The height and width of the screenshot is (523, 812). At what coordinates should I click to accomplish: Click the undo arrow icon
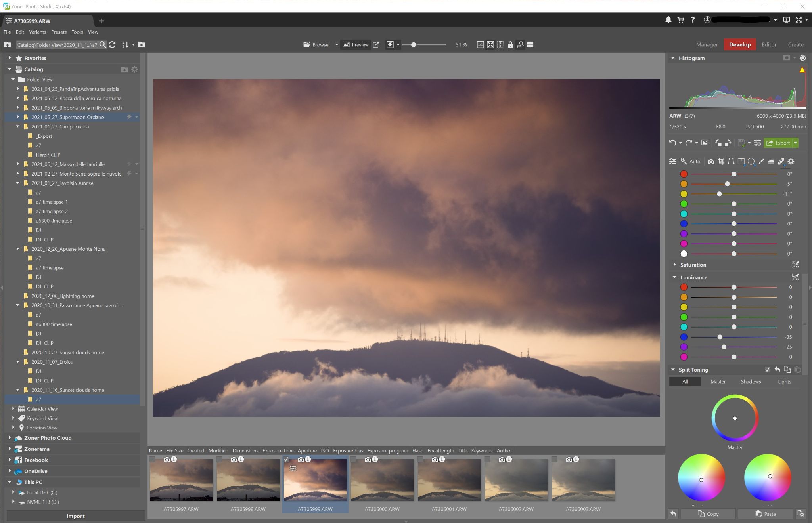pyautogui.click(x=672, y=143)
